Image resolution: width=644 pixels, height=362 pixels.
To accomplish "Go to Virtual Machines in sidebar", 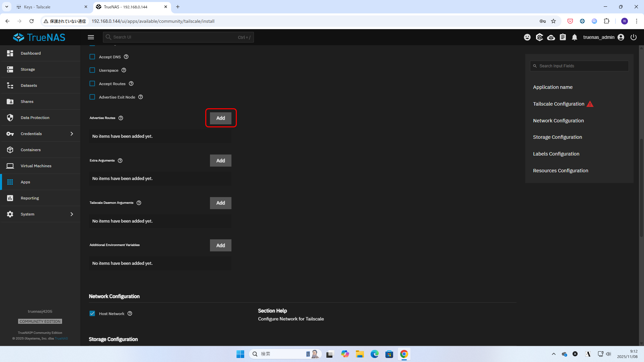I will coord(36,166).
